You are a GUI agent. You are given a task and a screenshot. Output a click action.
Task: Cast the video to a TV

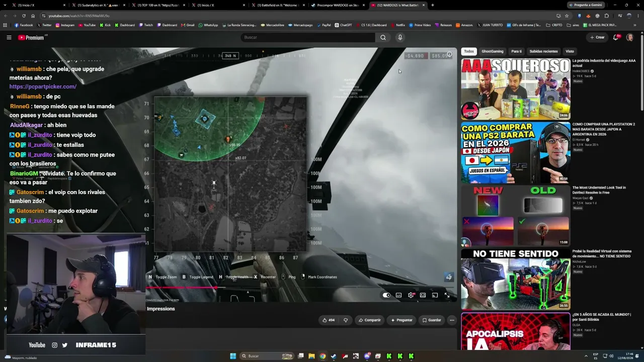click(x=435, y=295)
